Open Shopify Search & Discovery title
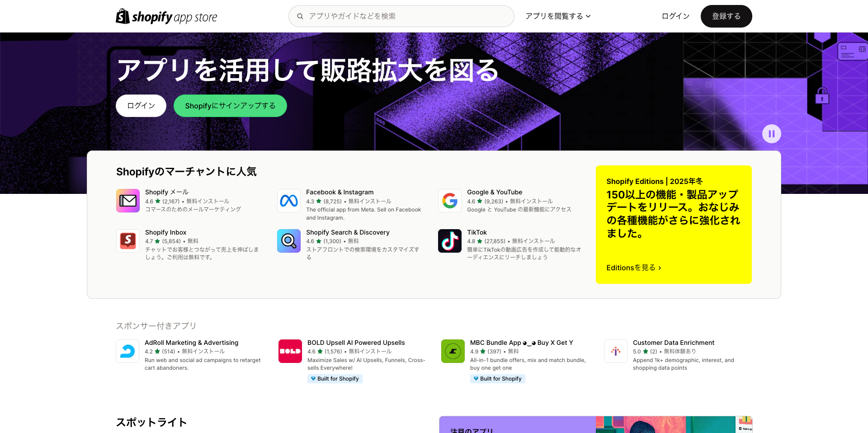The image size is (868, 433). point(348,232)
